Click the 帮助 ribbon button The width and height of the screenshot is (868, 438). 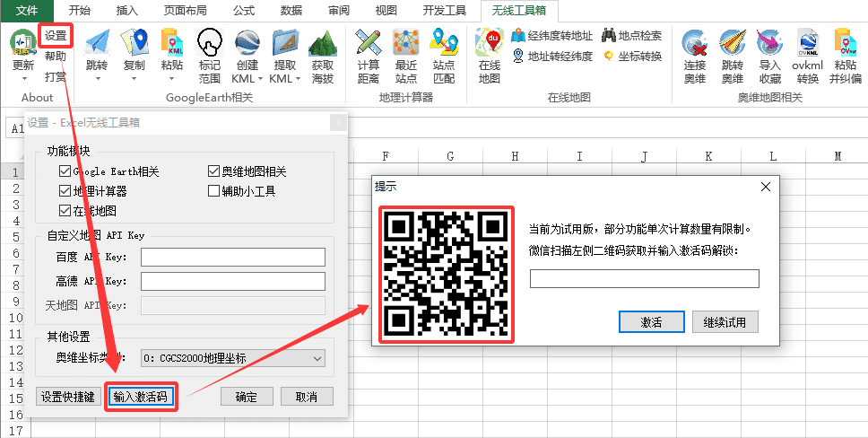(56, 56)
